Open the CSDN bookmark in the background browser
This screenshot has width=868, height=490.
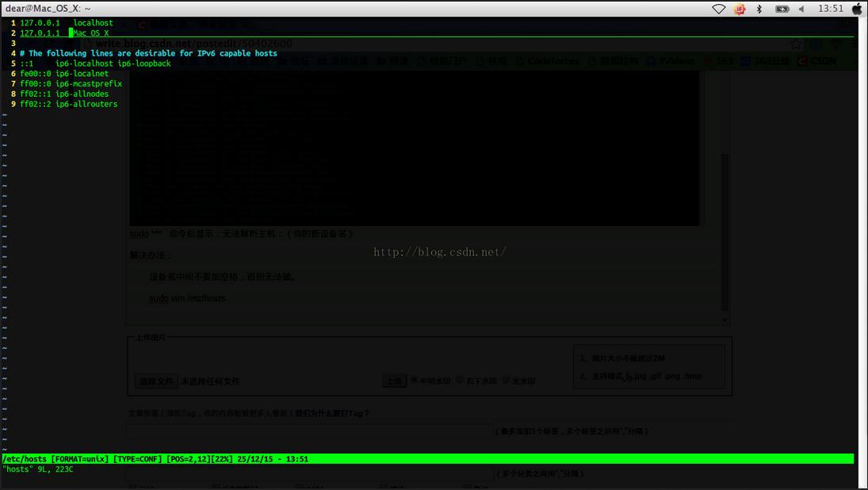pos(817,61)
